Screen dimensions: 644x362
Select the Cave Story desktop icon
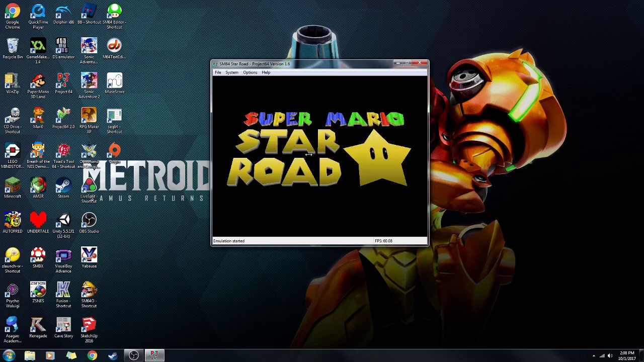tap(63, 327)
